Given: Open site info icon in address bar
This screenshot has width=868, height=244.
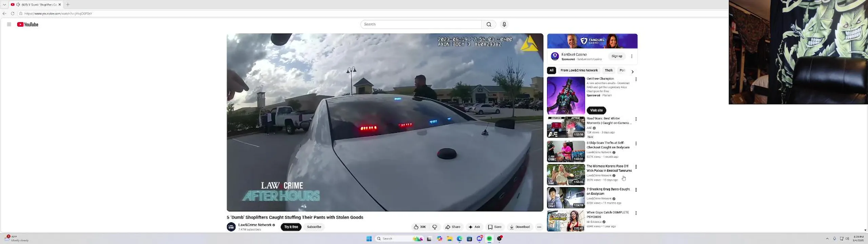Looking at the screenshot, I should pos(21,14).
